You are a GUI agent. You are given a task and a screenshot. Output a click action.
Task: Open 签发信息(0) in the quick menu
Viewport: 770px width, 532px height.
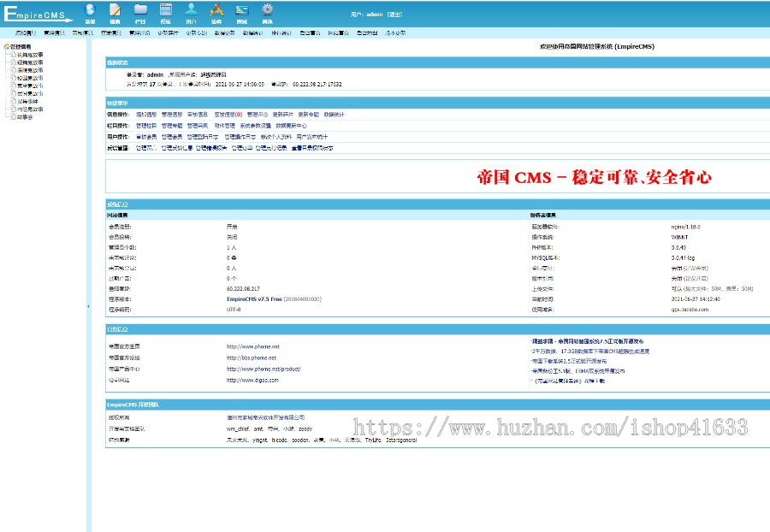coord(228,115)
